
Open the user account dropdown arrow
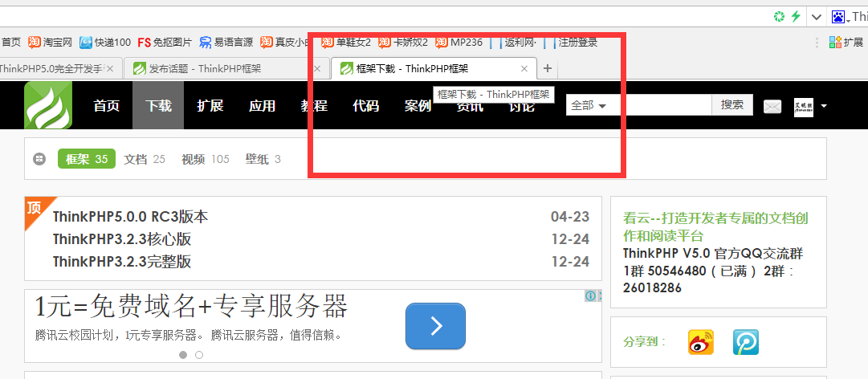tap(824, 106)
